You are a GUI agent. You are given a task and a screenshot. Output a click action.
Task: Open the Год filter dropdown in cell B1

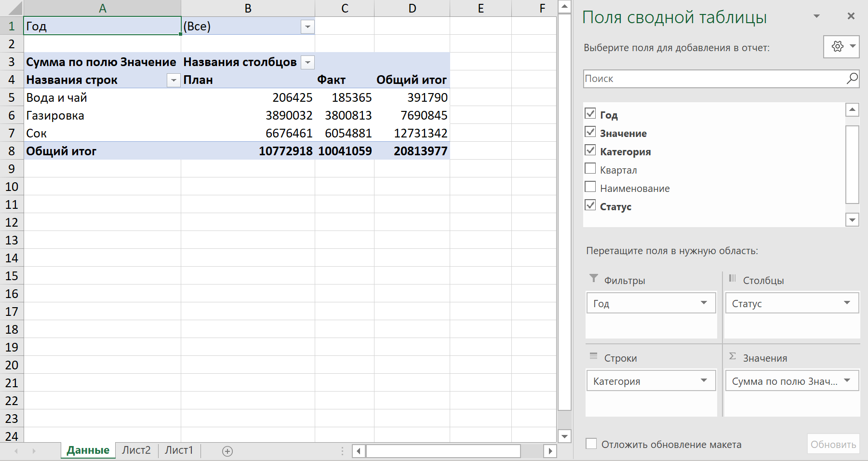pos(307,27)
